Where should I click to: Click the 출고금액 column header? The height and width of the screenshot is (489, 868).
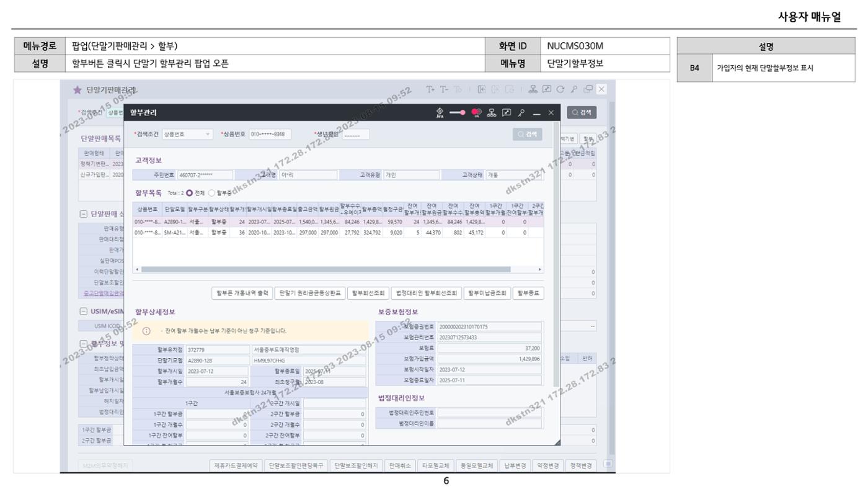(308, 210)
